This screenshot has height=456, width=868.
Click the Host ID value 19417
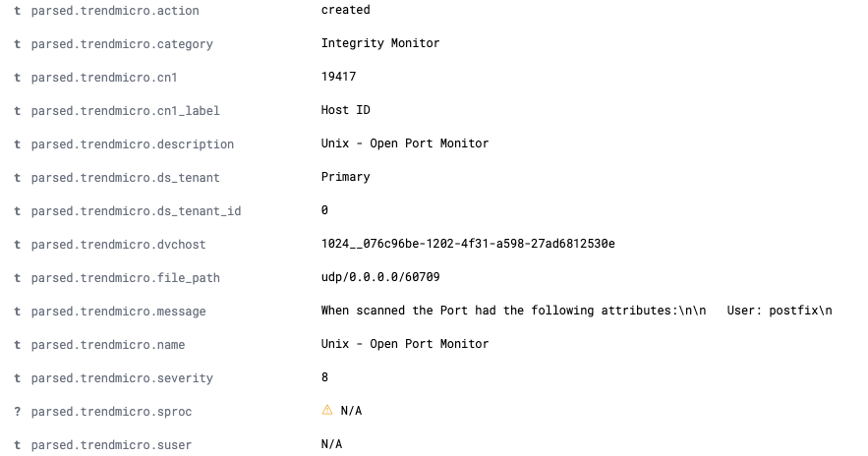338,77
